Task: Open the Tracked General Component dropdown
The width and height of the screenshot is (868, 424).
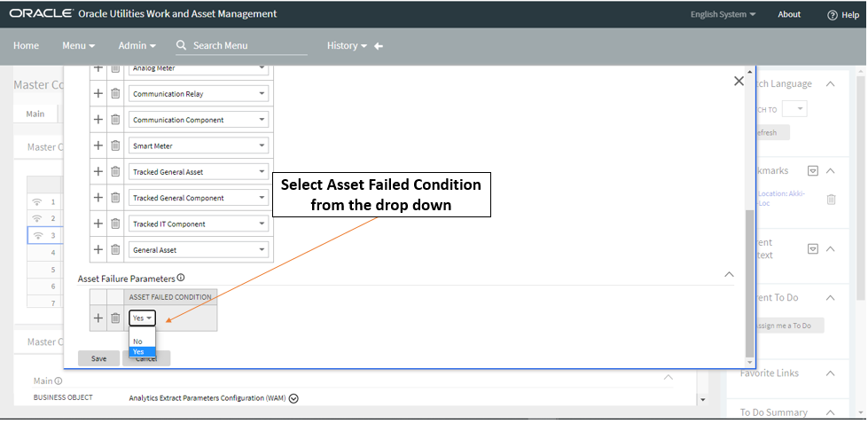Action: [199, 198]
